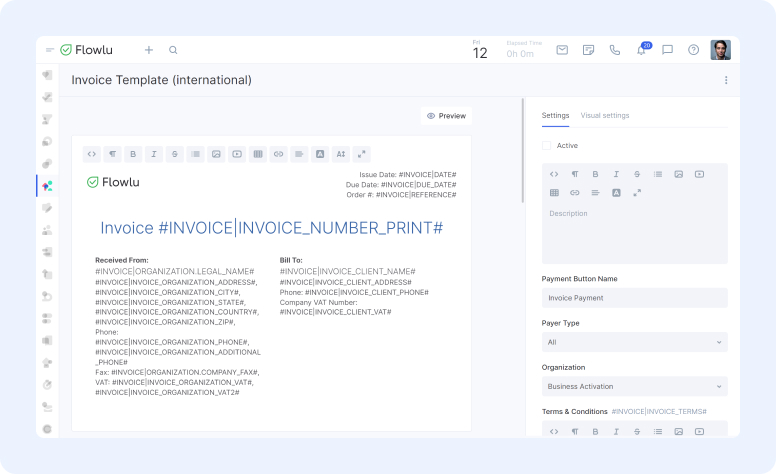This screenshot has height=474, width=776.
Task: Open code view in Description editor toolbar
Action: click(554, 174)
